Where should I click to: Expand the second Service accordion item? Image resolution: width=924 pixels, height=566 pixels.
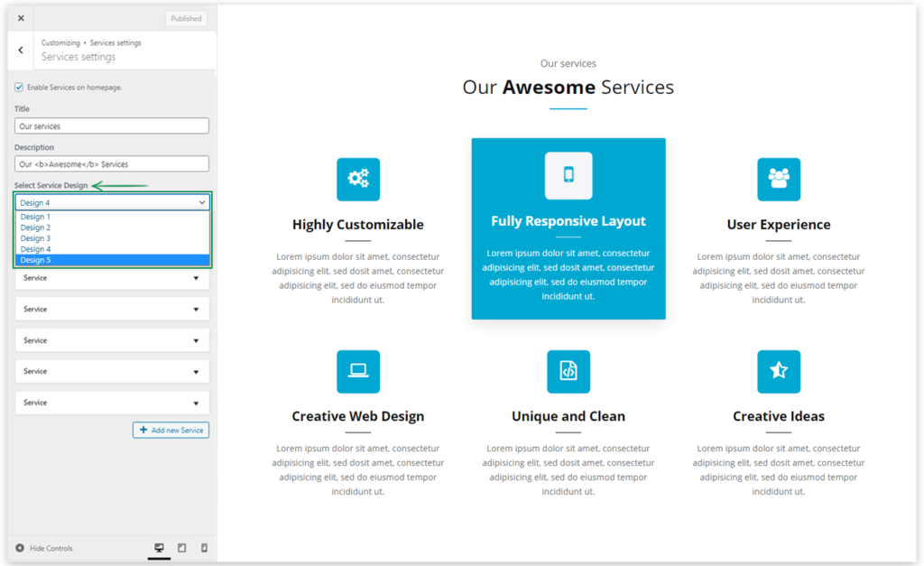(x=112, y=309)
